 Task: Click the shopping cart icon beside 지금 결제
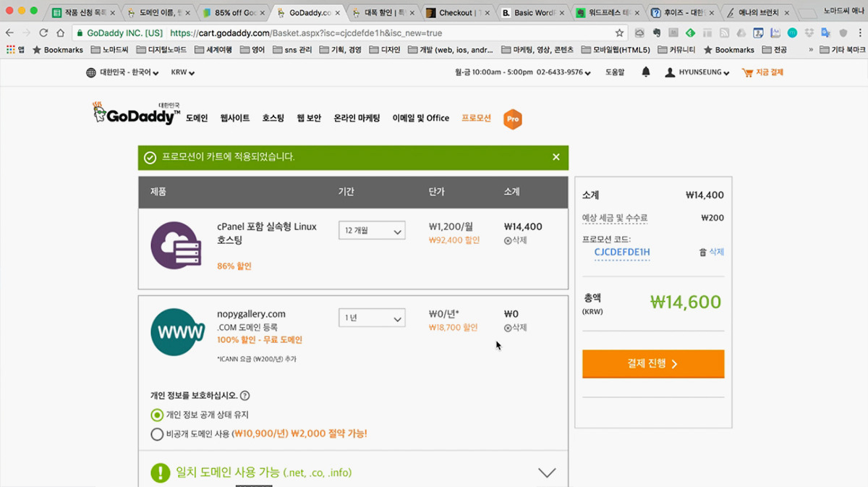747,72
